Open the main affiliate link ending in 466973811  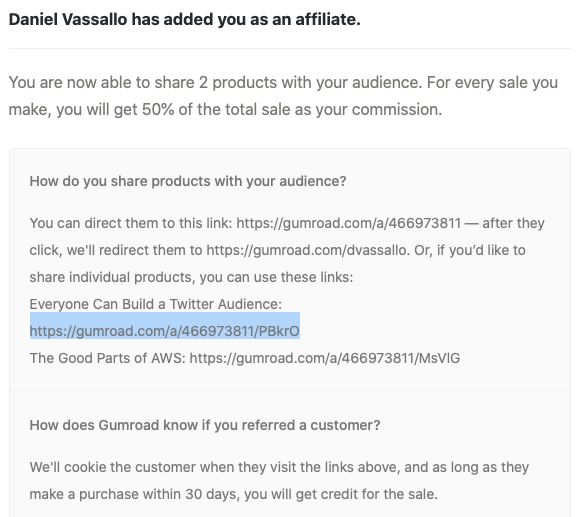point(348,223)
